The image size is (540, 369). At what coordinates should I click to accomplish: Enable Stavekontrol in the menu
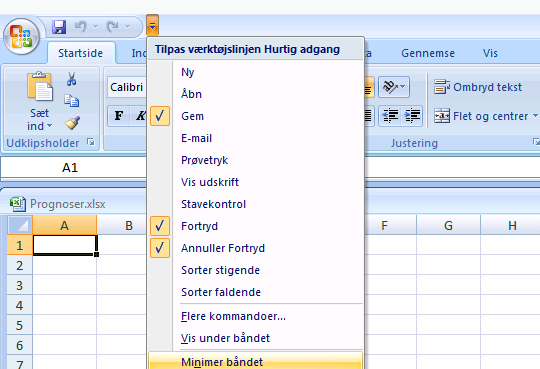tap(256, 204)
